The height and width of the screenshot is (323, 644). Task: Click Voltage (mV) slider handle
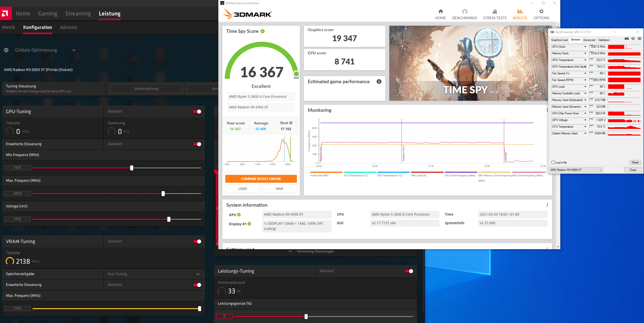pos(169,219)
